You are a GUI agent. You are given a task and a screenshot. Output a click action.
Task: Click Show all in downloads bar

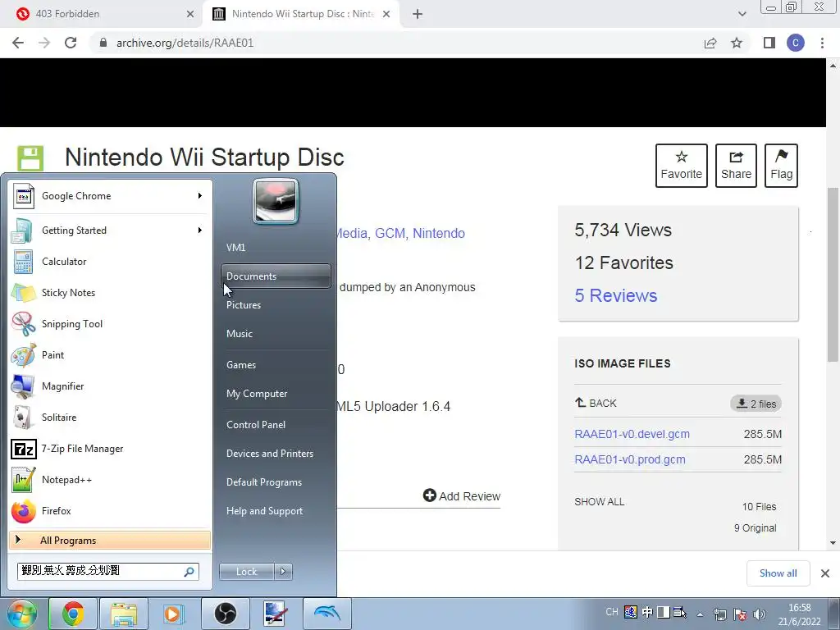click(x=778, y=573)
